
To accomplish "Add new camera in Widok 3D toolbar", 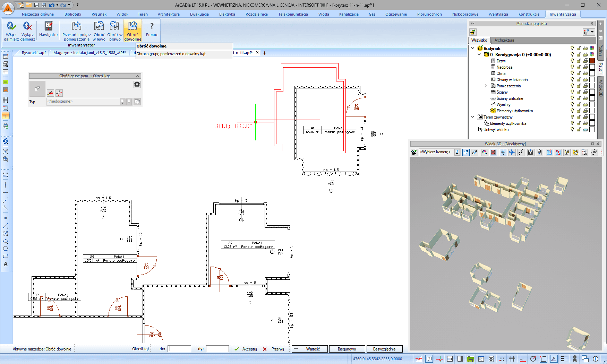I will click(414, 152).
